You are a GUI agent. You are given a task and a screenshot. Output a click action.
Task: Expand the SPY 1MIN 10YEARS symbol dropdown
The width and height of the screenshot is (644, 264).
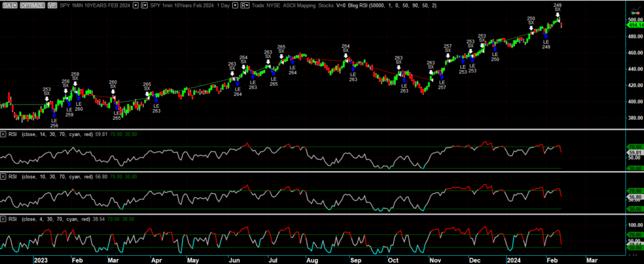136,4
